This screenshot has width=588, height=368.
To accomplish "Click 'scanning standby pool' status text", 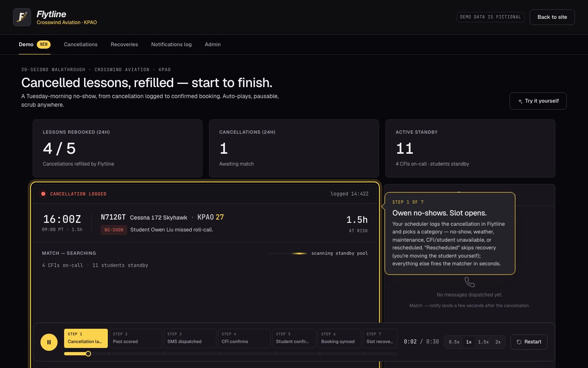I will point(340,254).
